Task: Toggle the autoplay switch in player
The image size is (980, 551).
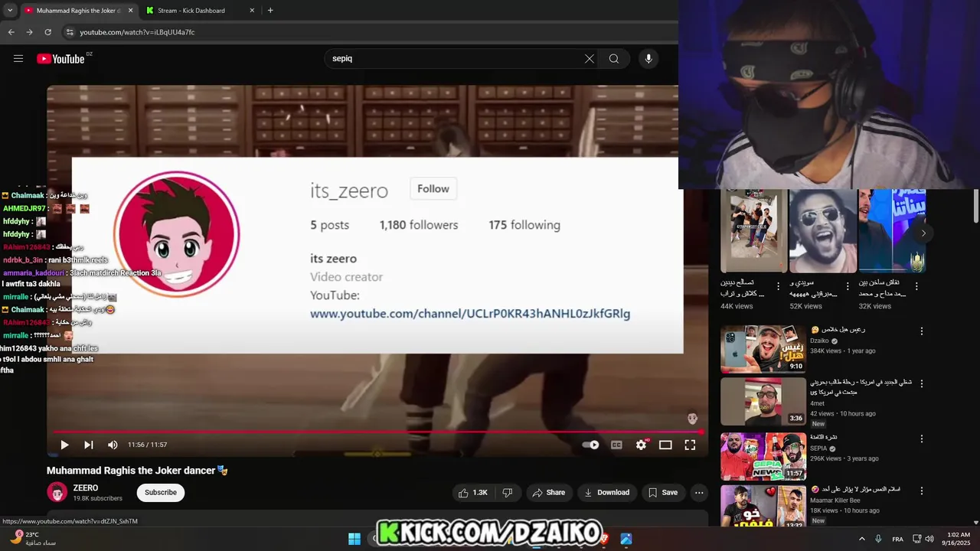Action: (x=590, y=445)
